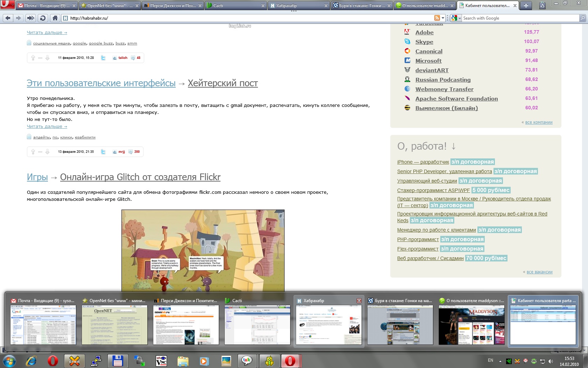Open Windows Explorer folder icon on taskbar
588x368 pixels.
[x=183, y=361]
